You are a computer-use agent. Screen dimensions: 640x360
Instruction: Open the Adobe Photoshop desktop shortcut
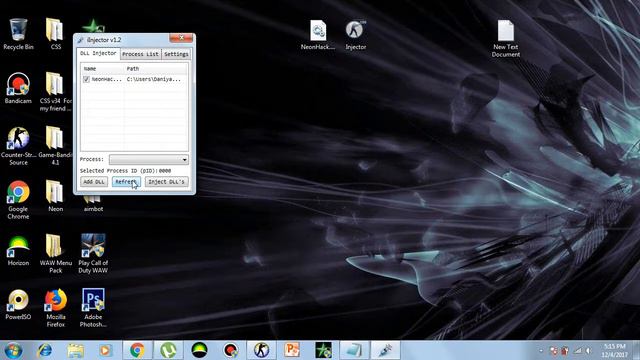point(93,308)
